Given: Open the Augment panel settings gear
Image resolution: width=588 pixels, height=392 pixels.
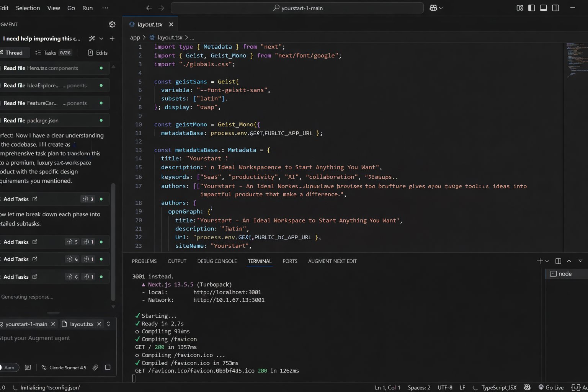Looking at the screenshot, I should click(x=112, y=24).
